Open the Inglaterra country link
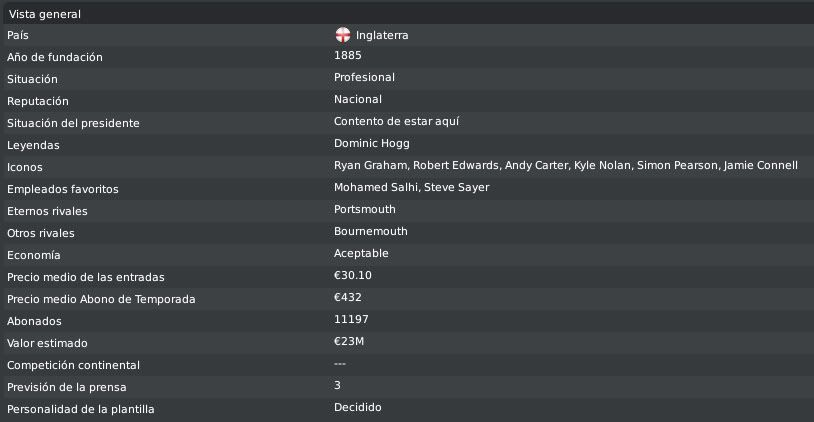 pyautogui.click(x=382, y=35)
